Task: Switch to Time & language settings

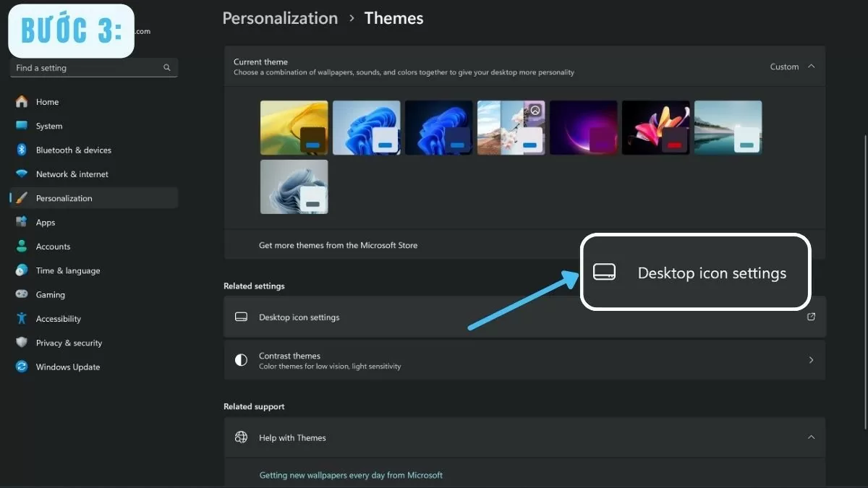Action: 67,270
